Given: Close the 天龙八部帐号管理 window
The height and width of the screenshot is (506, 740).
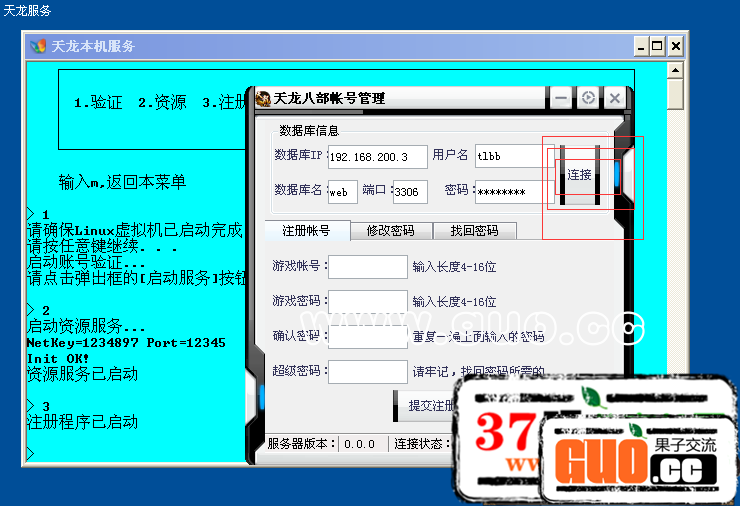Looking at the screenshot, I should 614,98.
